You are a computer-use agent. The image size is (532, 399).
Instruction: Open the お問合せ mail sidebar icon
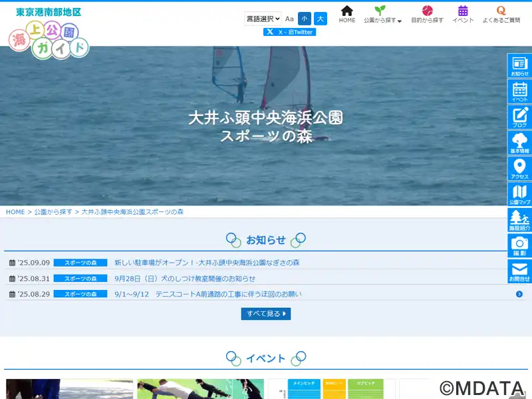point(519,271)
